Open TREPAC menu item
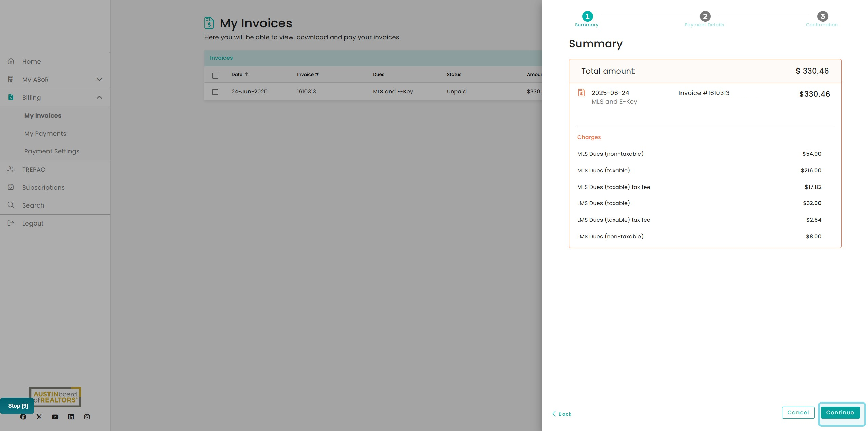 tap(34, 169)
